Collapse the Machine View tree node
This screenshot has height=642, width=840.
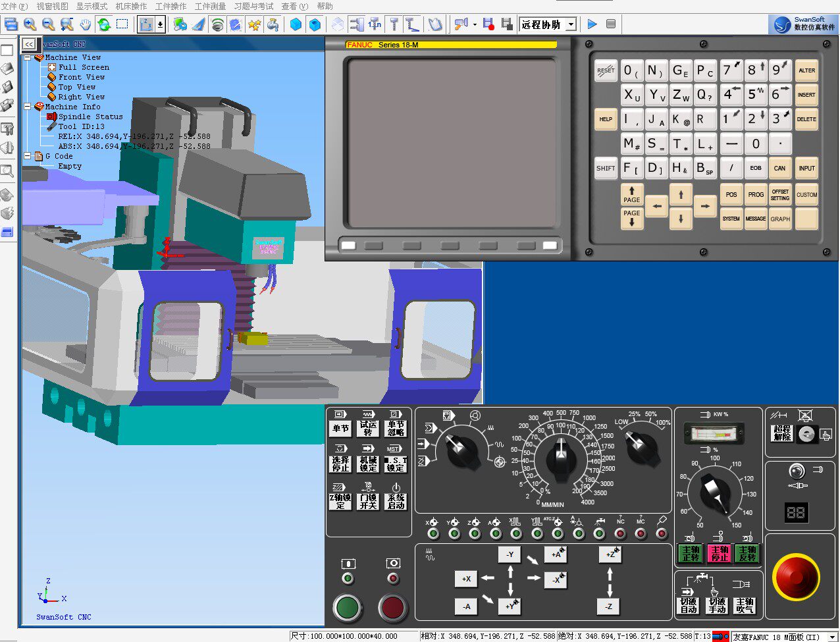[28, 57]
